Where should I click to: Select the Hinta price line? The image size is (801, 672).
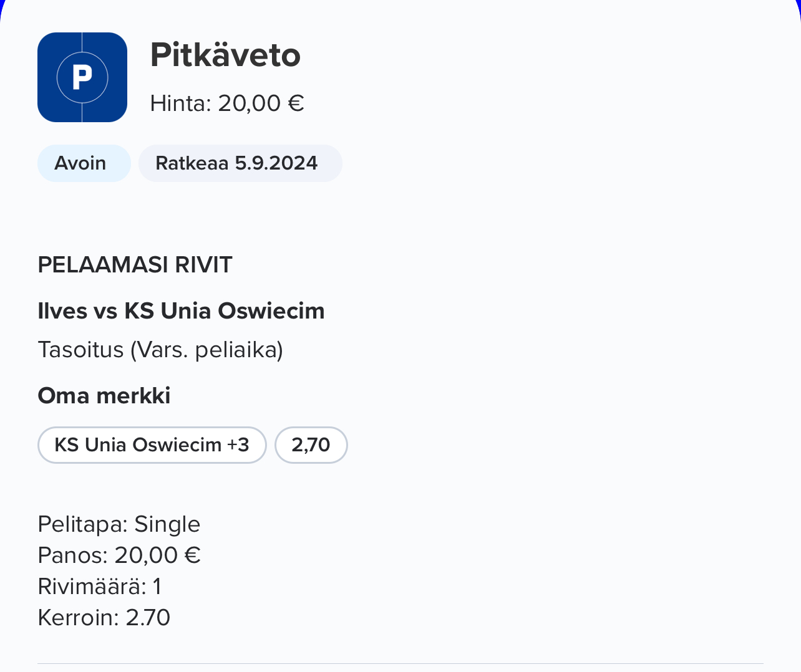point(226,103)
